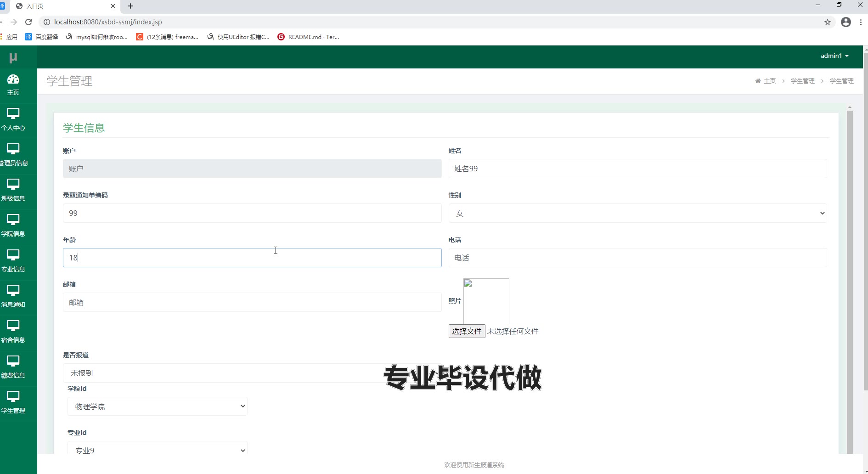
Task: Open 管理员信息 in the sidebar
Action: coord(13,156)
